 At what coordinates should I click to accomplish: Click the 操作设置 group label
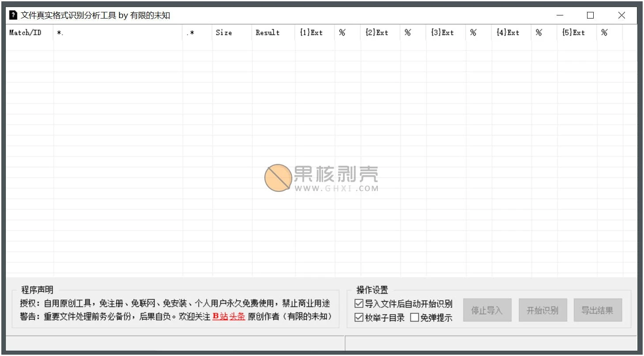click(372, 290)
